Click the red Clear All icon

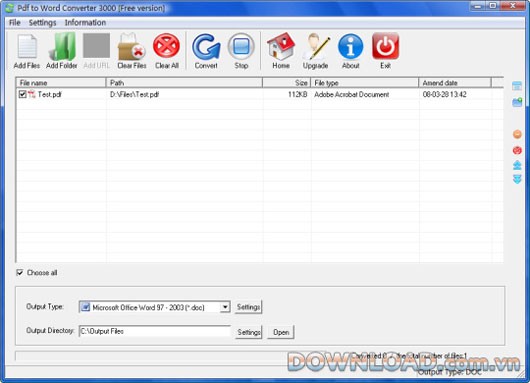click(167, 51)
